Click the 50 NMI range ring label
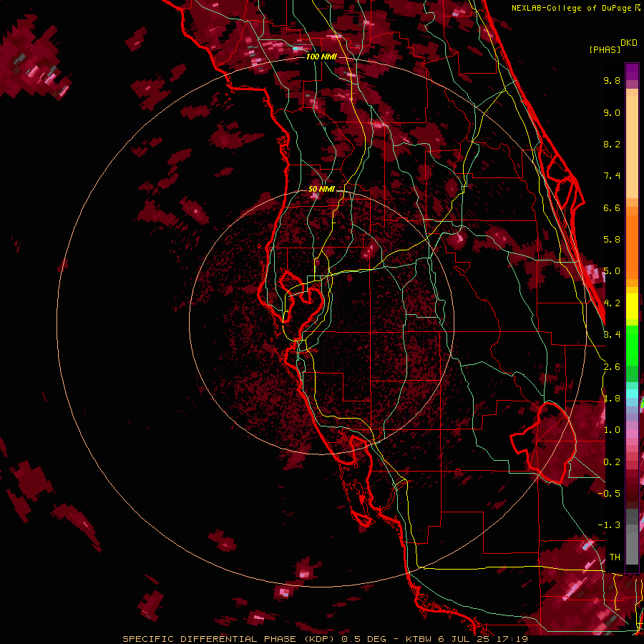644x644 pixels. pos(321,189)
